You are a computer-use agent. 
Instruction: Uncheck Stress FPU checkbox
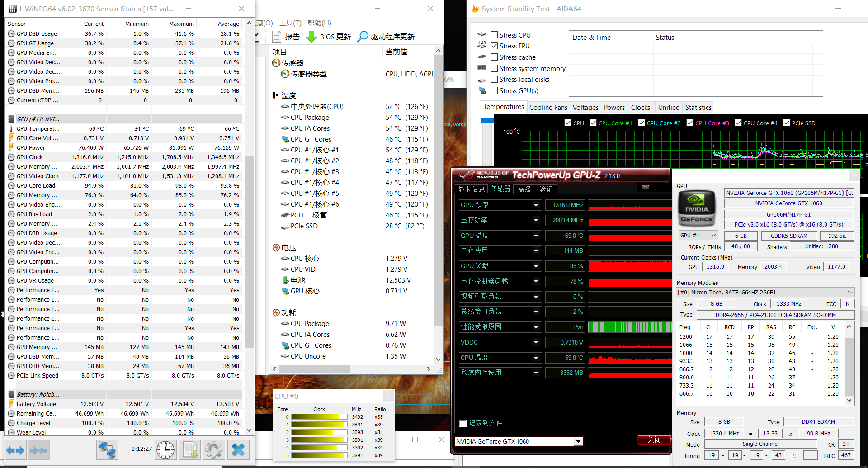point(494,46)
